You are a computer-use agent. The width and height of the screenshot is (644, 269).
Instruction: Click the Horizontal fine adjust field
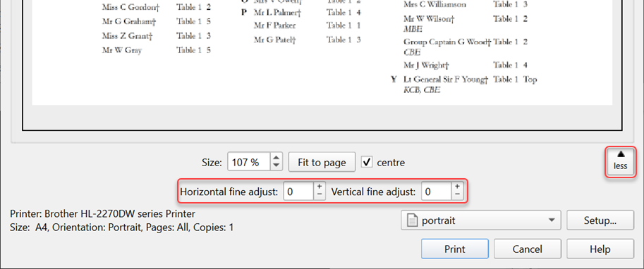pos(299,192)
